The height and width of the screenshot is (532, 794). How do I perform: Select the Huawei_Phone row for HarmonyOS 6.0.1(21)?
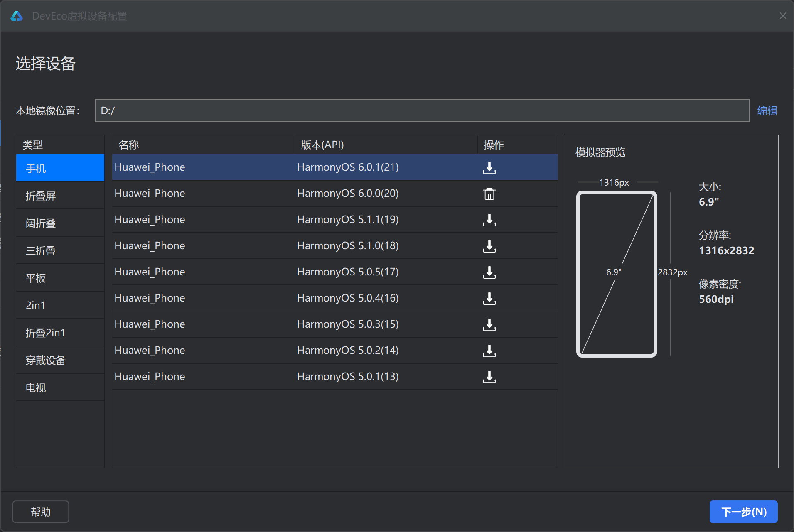tap(335, 167)
